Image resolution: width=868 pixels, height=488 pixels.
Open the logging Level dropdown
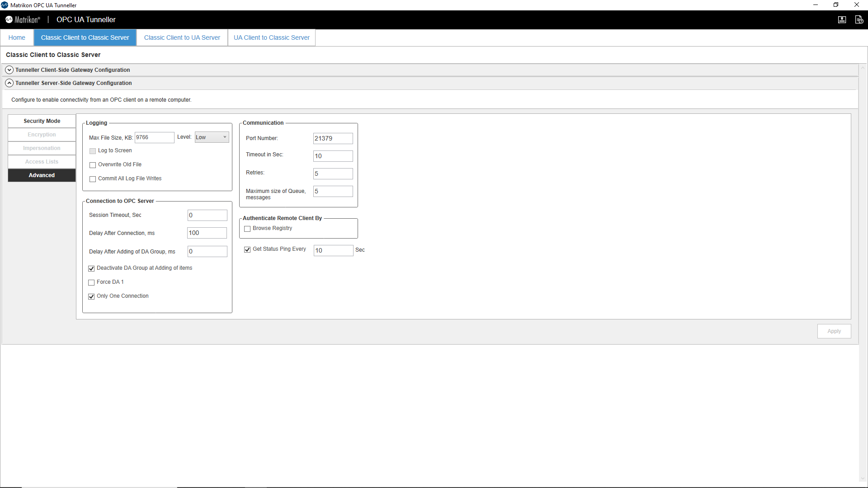point(212,137)
